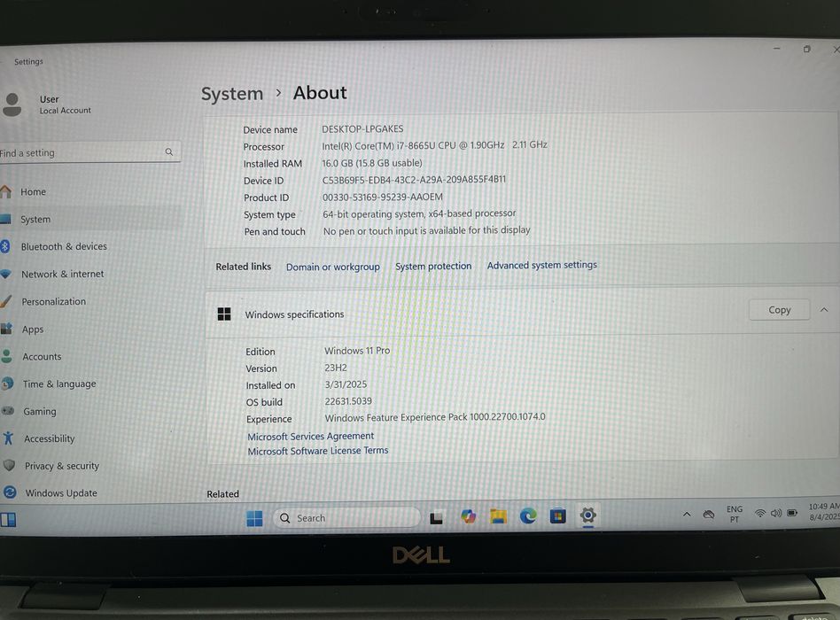Screen dimensions: 840x620
Task: Open System protection link
Action: [433, 266]
